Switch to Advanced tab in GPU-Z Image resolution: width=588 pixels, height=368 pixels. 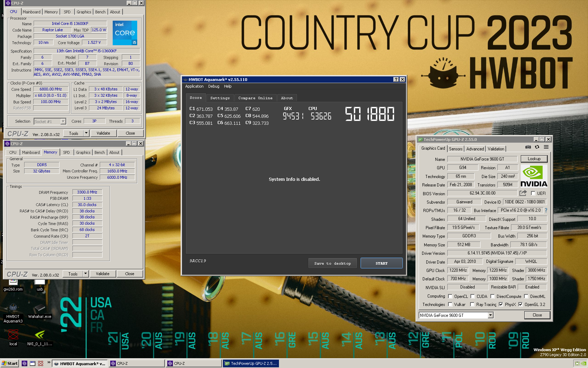pos(475,149)
